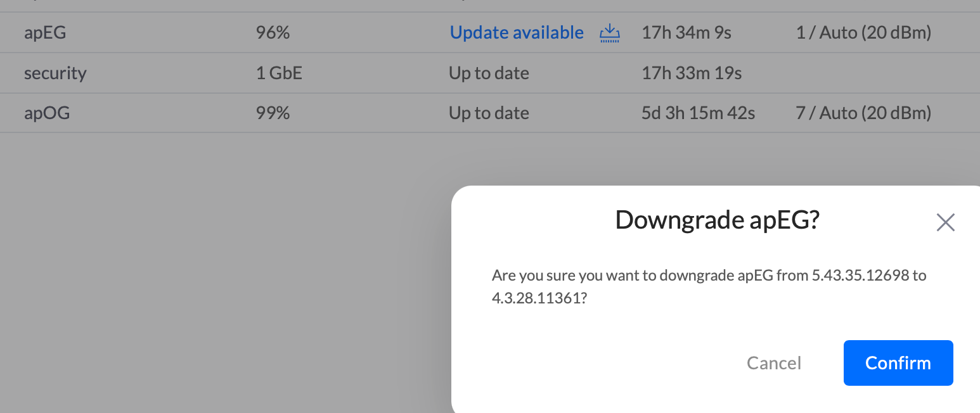Image resolution: width=980 pixels, height=413 pixels.
Task: Close the Downgrade apEG dialog with X
Action: point(945,222)
